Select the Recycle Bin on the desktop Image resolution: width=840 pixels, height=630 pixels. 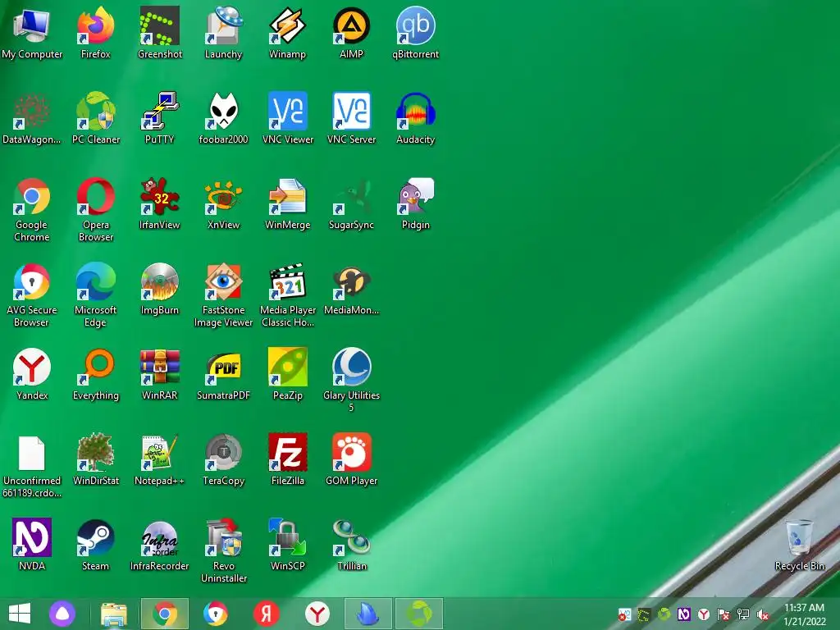pyautogui.click(x=799, y=545)
